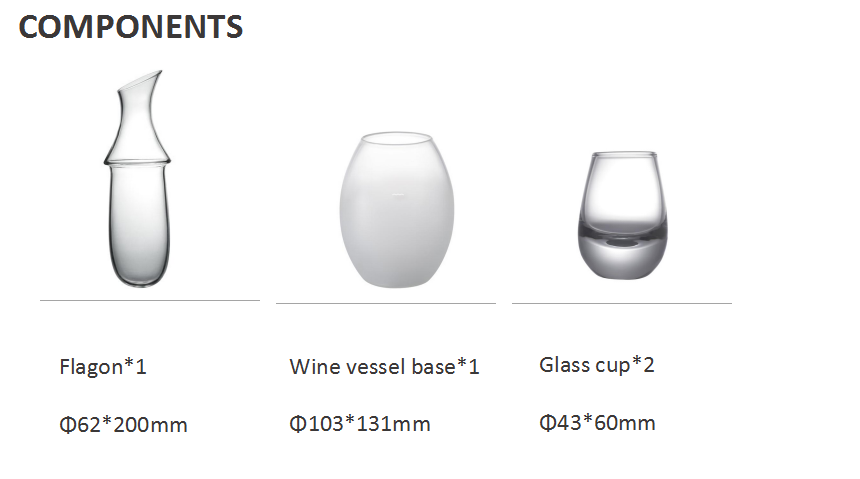Click the slanted spout of the flagon
The height and width of the screenshot is (479, 860).
[141, 80]
